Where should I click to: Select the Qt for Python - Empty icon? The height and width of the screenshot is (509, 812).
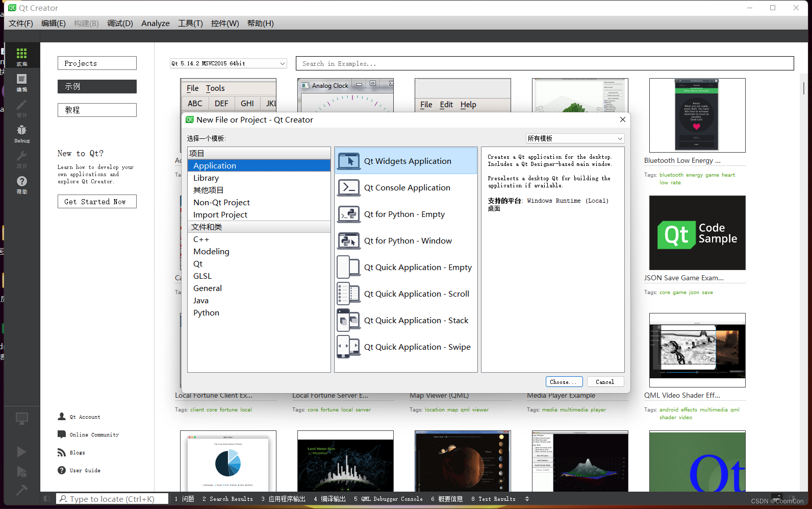(349, 214)
